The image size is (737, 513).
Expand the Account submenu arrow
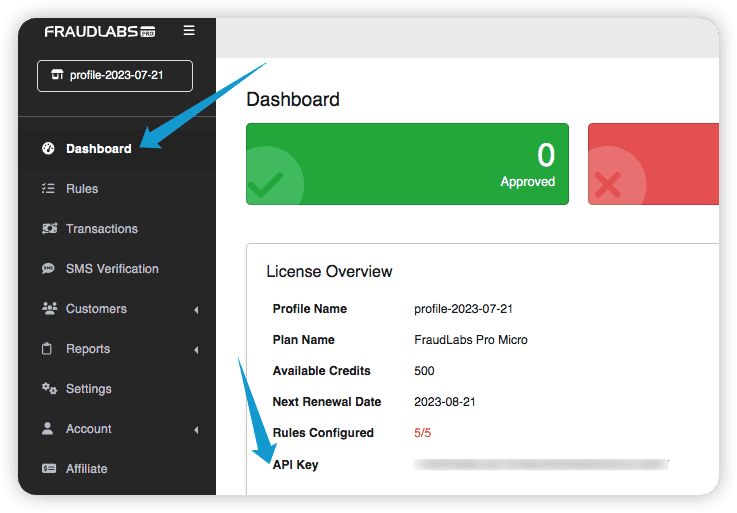tap(196, 429)
